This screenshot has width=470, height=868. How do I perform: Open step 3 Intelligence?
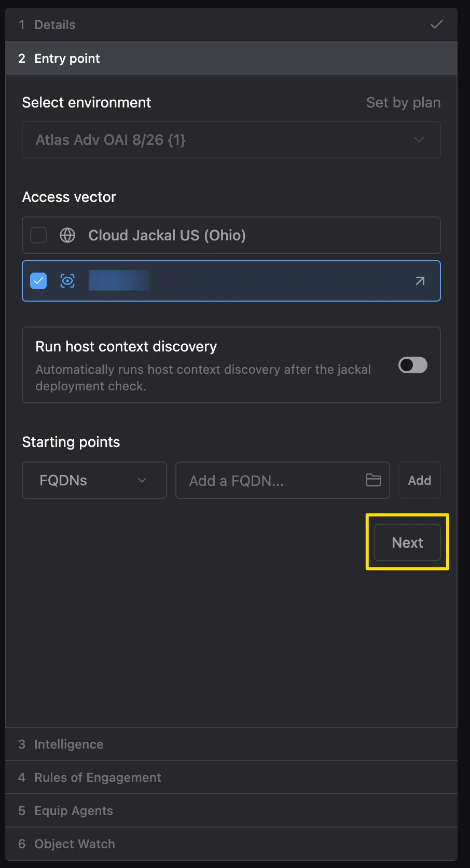tap(231, 744)
